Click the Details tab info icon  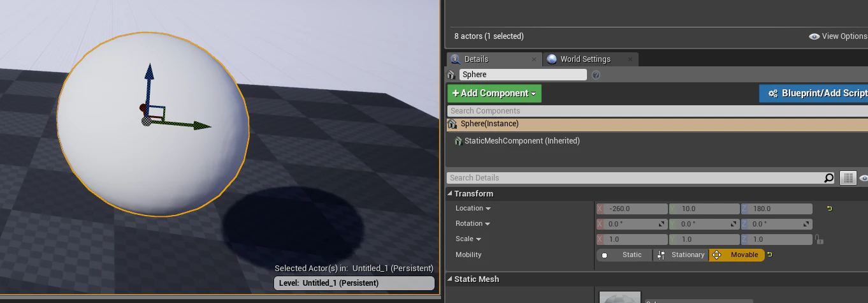pyautogui.click(x=456, y=59)
